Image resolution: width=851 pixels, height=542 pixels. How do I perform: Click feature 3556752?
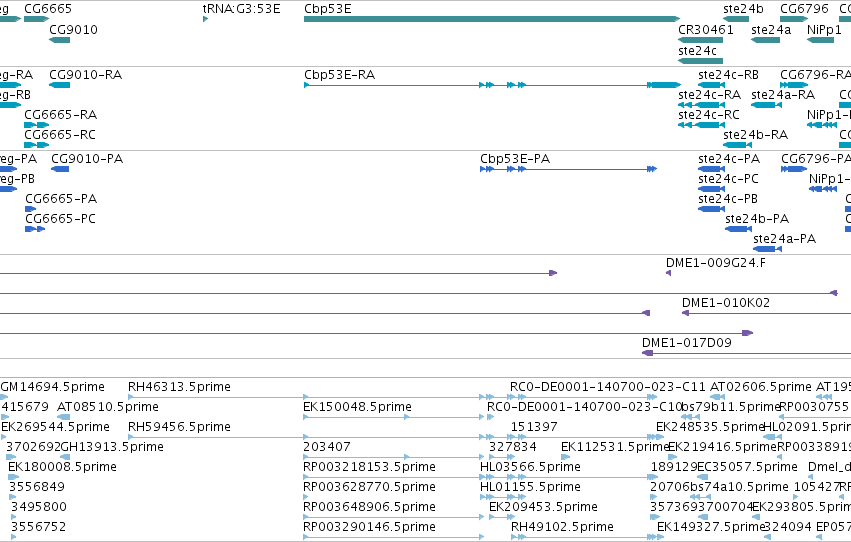14,538
